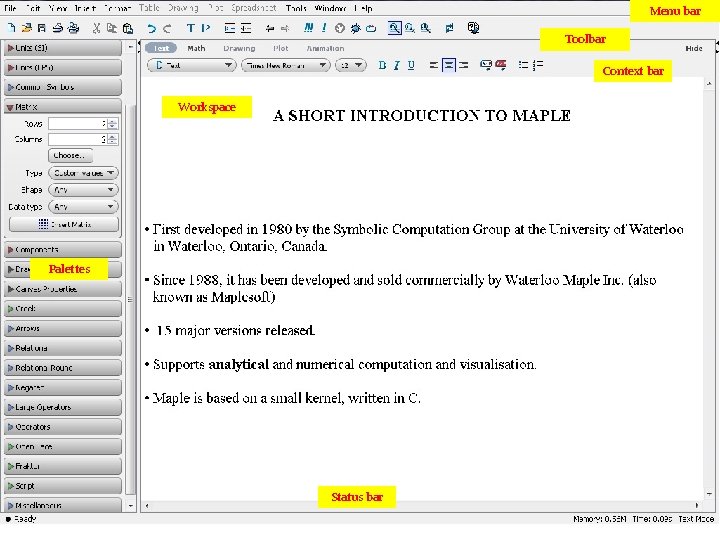Align text center
The height and width of the screenshot is (540, 720).
449,65
